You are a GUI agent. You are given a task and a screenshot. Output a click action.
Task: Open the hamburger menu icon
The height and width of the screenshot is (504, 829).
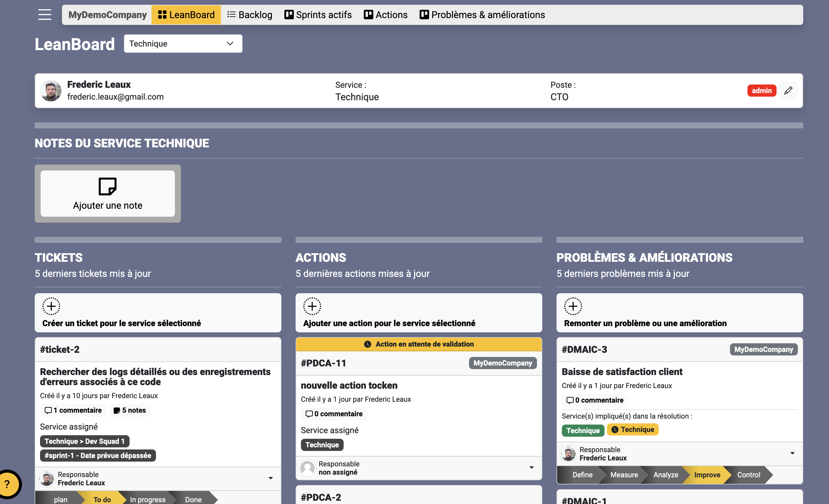44,15
